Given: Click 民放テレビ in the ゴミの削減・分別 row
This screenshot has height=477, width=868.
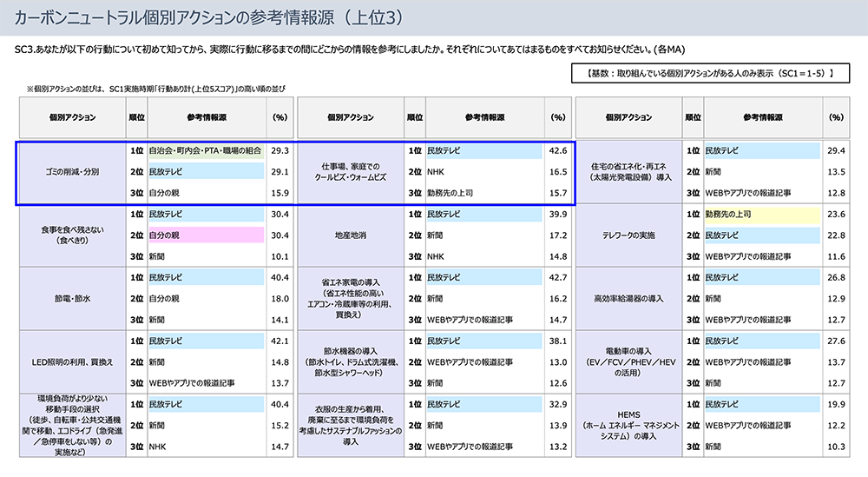Looking at the screenshot, I should 206,172.
